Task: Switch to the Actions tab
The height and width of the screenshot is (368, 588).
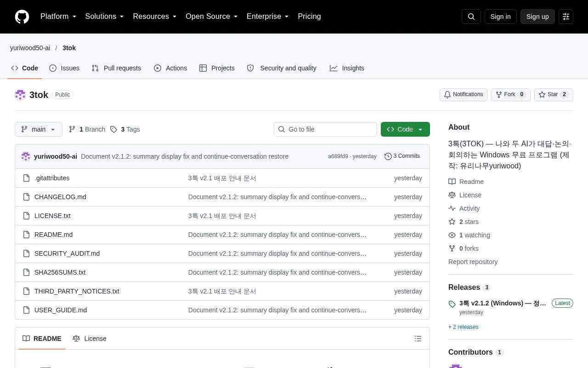Action: click(170, 68)
